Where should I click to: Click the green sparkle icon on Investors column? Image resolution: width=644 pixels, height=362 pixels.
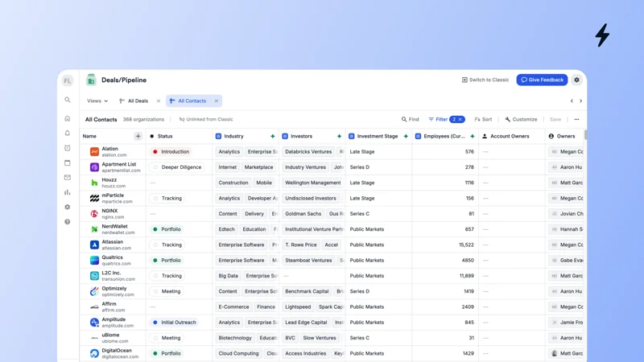[339, 136]
